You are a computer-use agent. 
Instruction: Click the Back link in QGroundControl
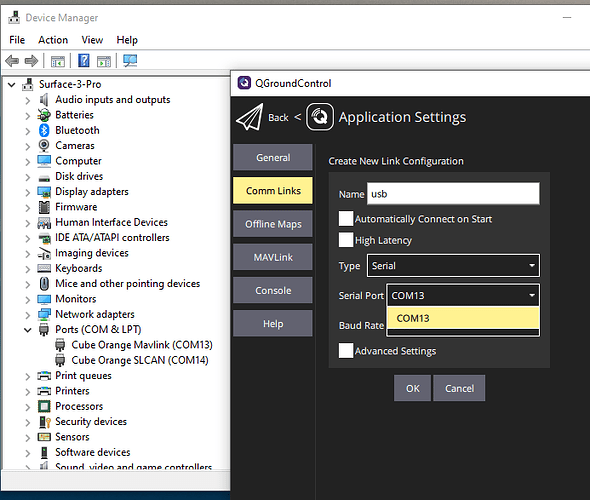coord(278,118)
